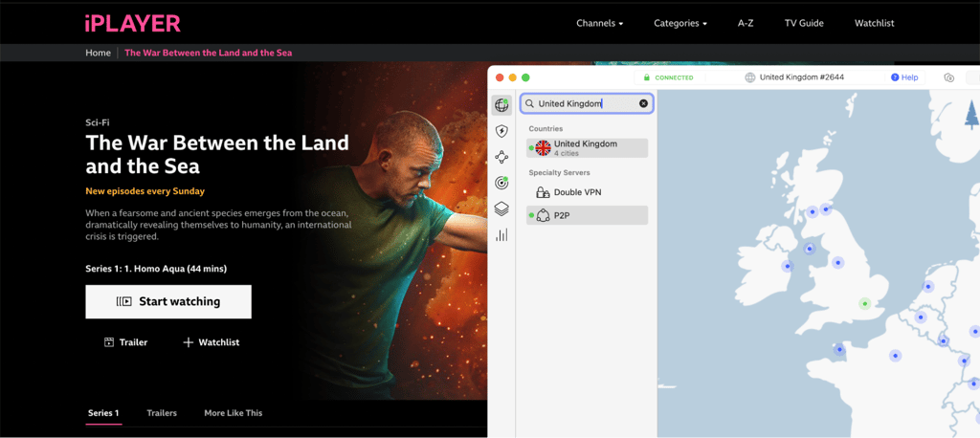Open the statistics bar chart icon
The width and height of the screenshot is (980, 438).
(x=501, y=235)
